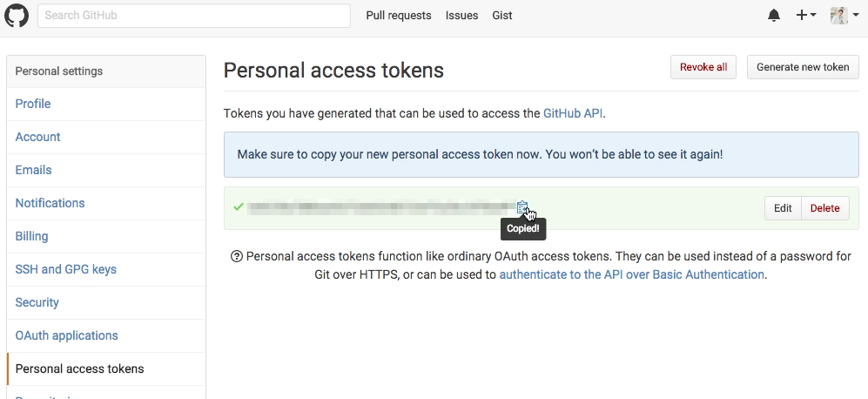Delete the personal access token
The height and width of the screenshot is (399, 868).
point(824,208)
